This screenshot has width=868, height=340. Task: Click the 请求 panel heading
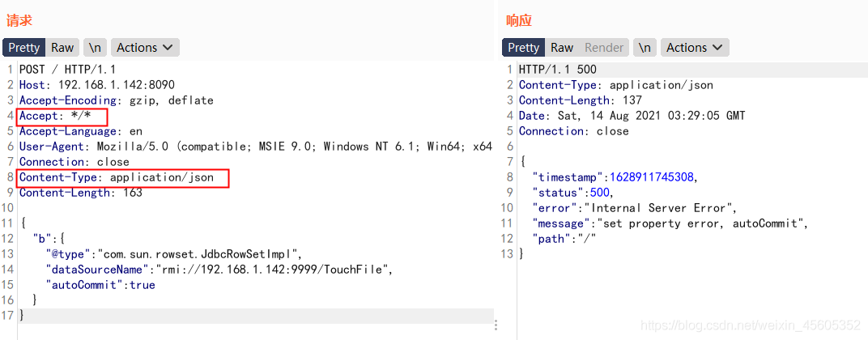coord(19,21)
